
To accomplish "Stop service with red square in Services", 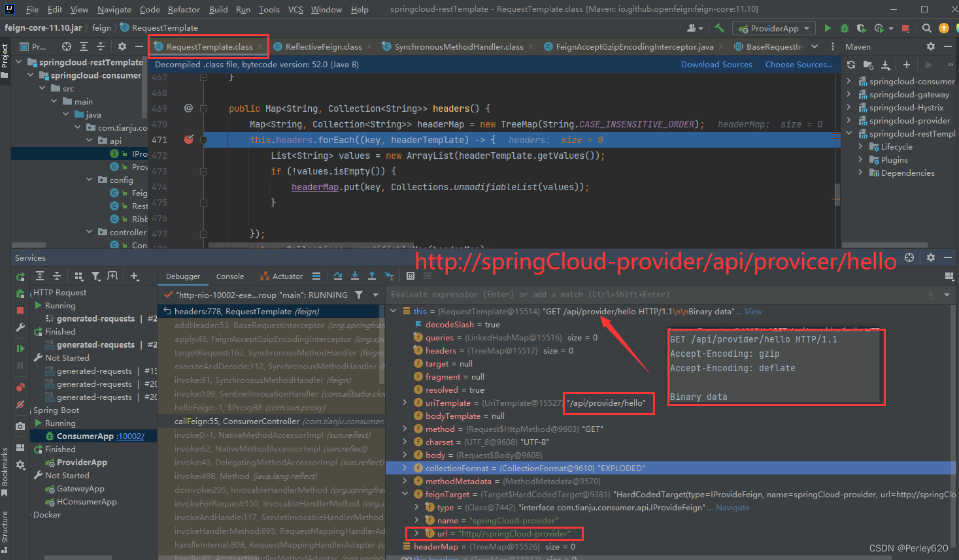I will pyautogui.click(x=20, y=310).
